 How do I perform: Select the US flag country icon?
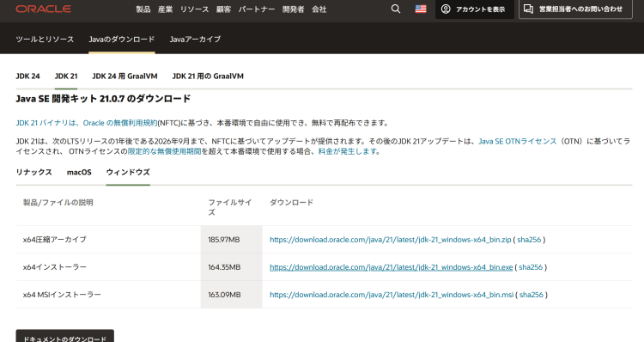click(421, 9)
